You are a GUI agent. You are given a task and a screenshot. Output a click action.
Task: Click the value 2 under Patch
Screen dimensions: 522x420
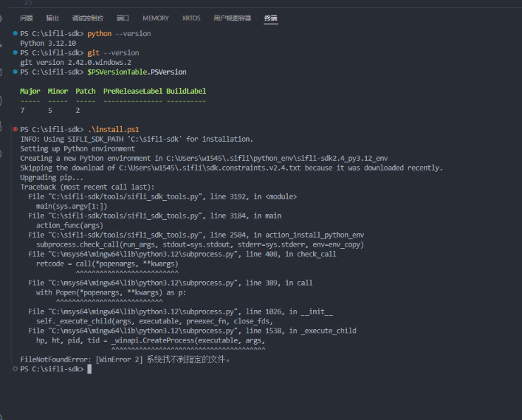pos(78,111)
